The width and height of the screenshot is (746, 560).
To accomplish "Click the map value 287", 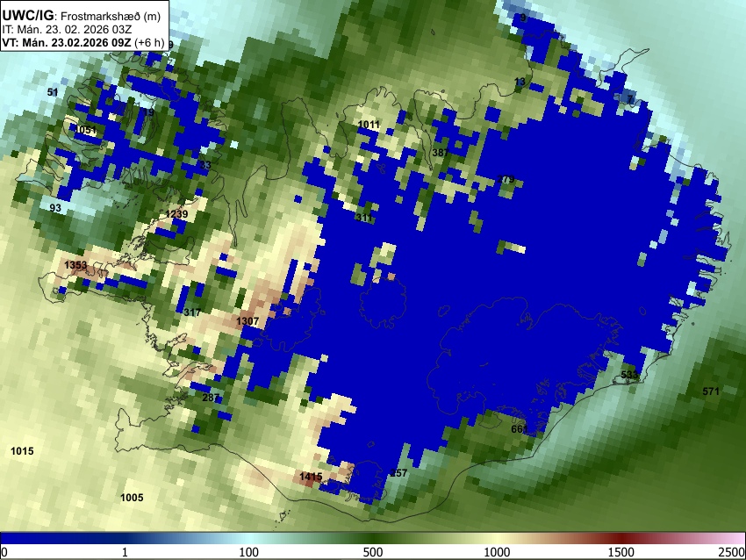I will [x=211, y=398].
